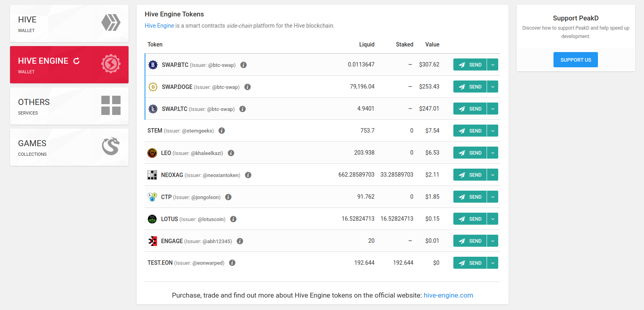
Task: Send NEOXAG tokens
Action: pos(470,175)
